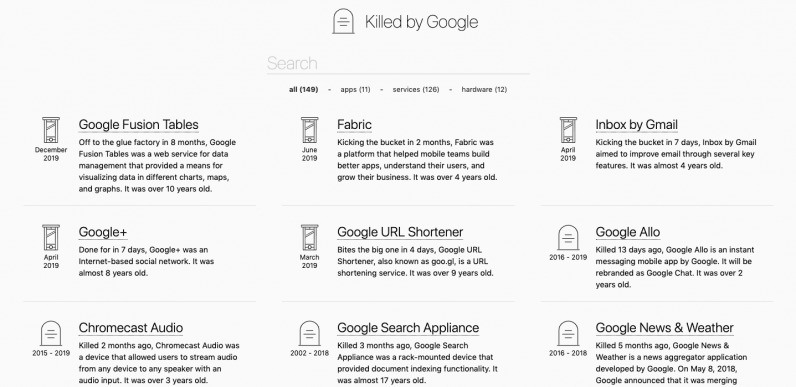
Task: Open the Google URL Shortener title link
Action: tap(400, 232)
